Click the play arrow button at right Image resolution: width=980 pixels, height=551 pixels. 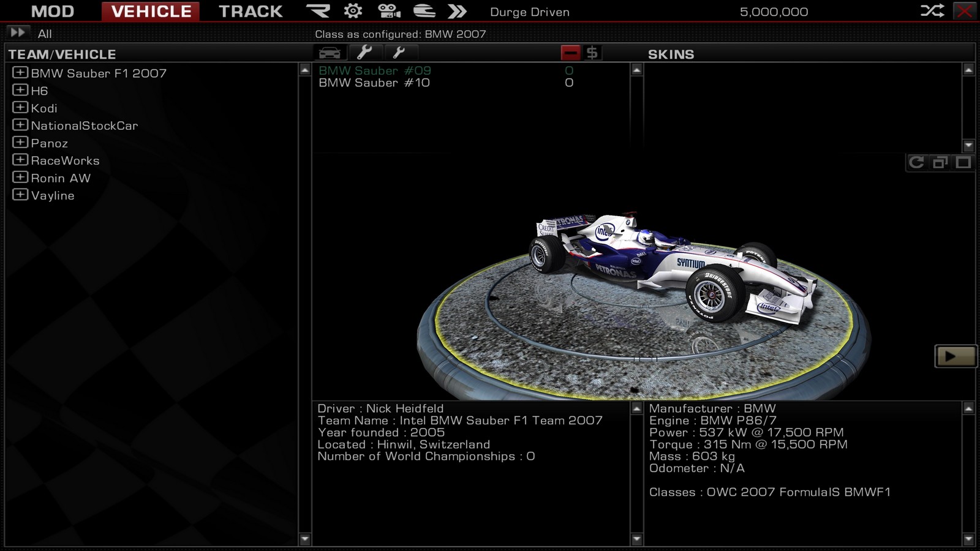click(955, 356)
